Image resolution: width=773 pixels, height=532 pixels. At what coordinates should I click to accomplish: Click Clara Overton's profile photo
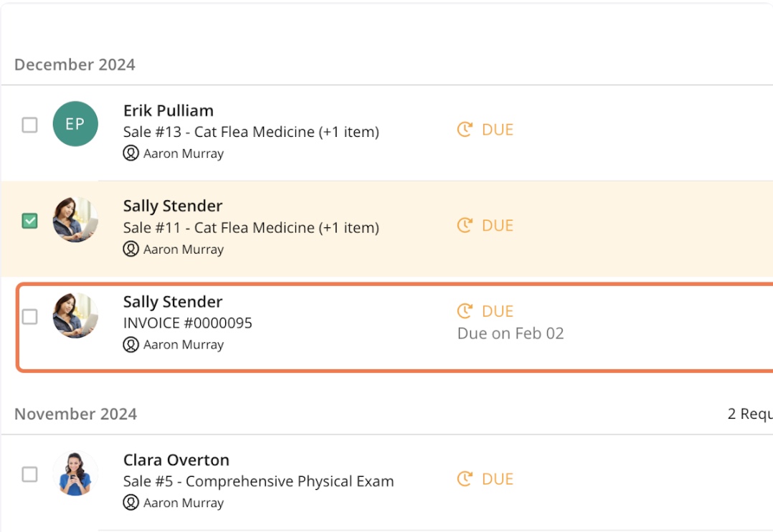pyautogui.click(x=75, y=473)
